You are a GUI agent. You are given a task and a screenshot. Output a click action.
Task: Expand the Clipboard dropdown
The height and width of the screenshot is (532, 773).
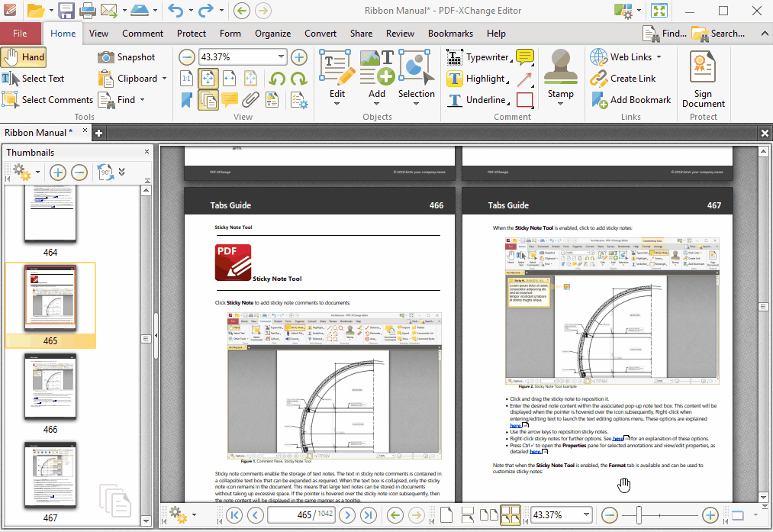pyautogui.click(x=164, y=79)
